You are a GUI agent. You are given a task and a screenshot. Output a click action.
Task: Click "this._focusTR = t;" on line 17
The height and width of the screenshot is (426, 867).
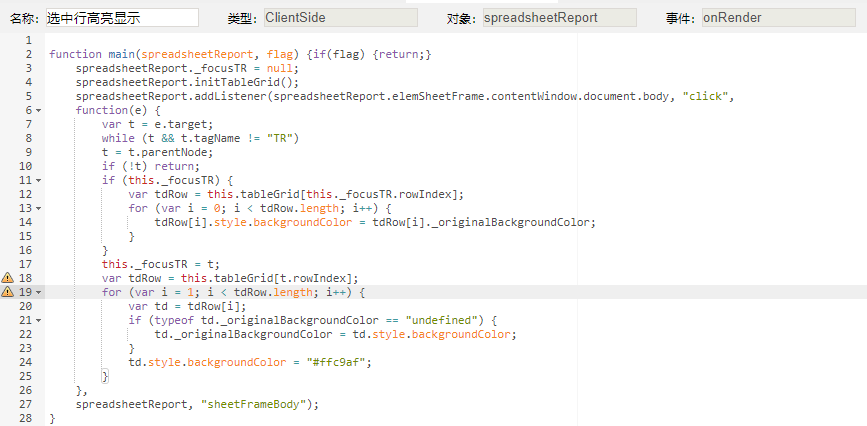click(160, 264)
